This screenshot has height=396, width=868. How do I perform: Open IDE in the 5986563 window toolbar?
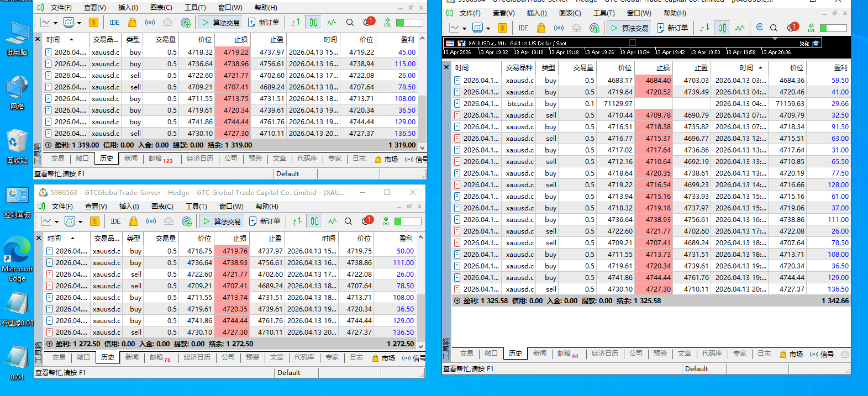pos(115,221)
